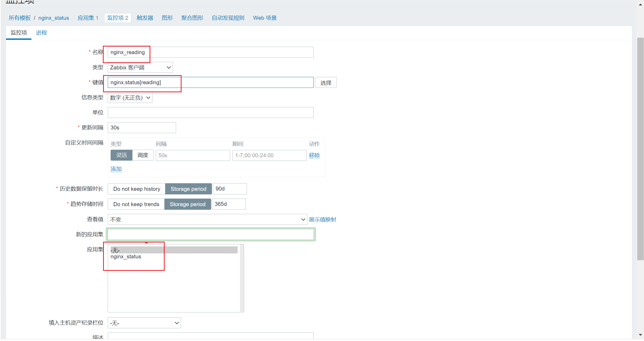Click the 选择 button next to key
The image size is (644, 341).
point(326,83)
